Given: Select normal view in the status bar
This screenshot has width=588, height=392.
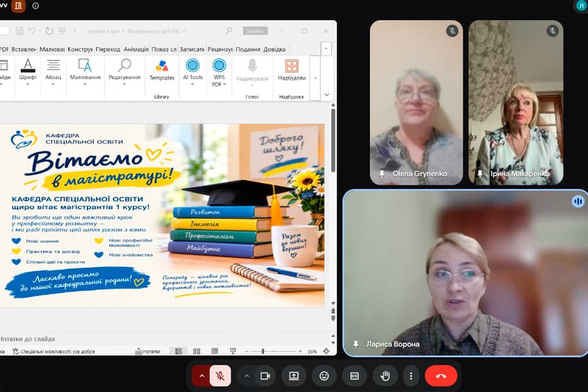Looking at the screenshot, I should point(178,351).
